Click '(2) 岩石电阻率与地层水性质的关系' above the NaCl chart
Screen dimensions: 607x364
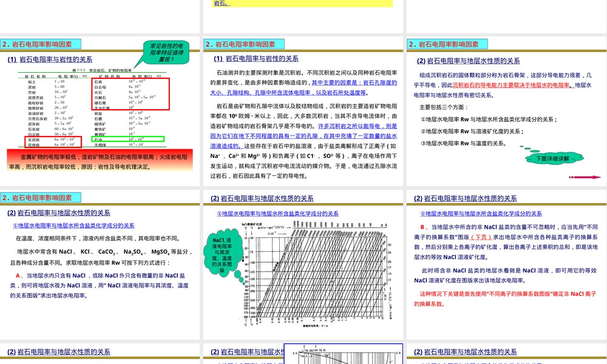[x=262, y=198]
